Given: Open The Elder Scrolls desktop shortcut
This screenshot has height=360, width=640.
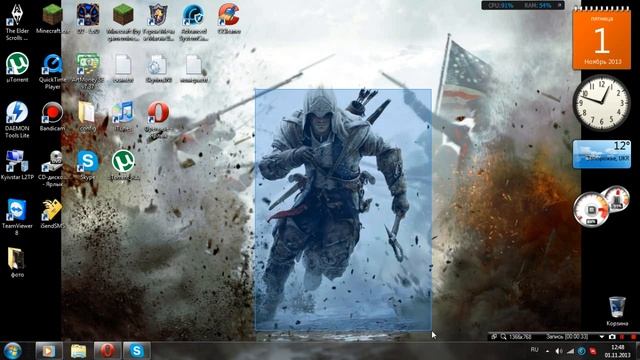Looking at the screenshot, I should 17,21.
